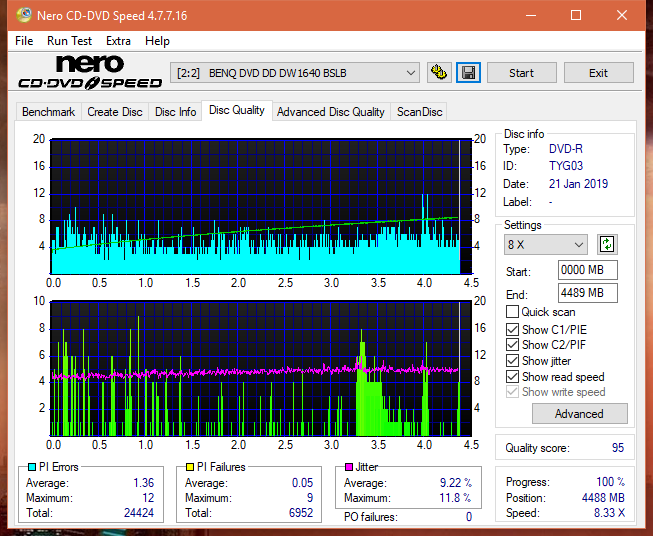Open the drive options tool icon
The width and height of the screenshot is (653, 536).
439,73
